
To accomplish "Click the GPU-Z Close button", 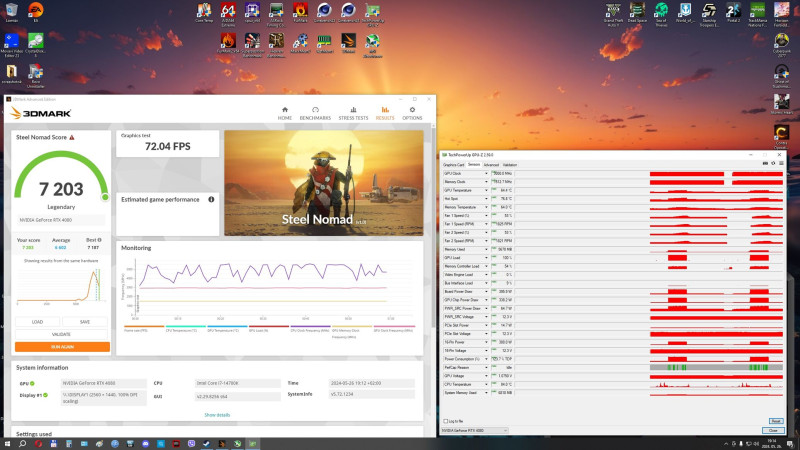I will point(773,431).
